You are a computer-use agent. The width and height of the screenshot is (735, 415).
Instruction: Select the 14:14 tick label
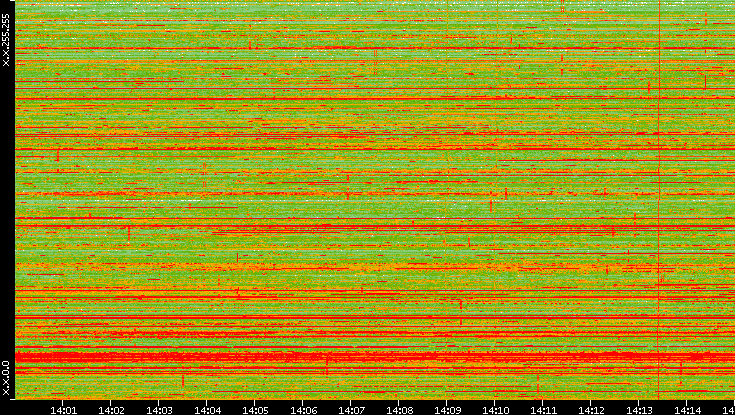point(687,410)
